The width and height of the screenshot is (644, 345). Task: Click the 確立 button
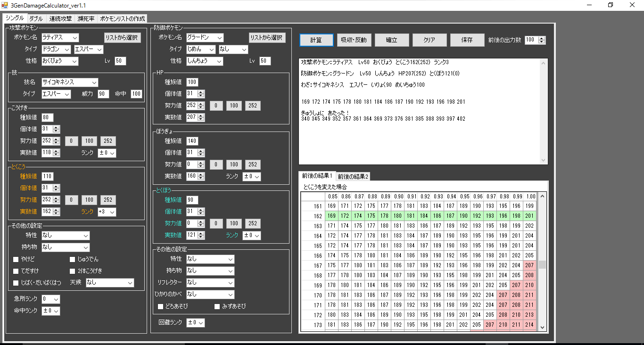tap(392, 40)
